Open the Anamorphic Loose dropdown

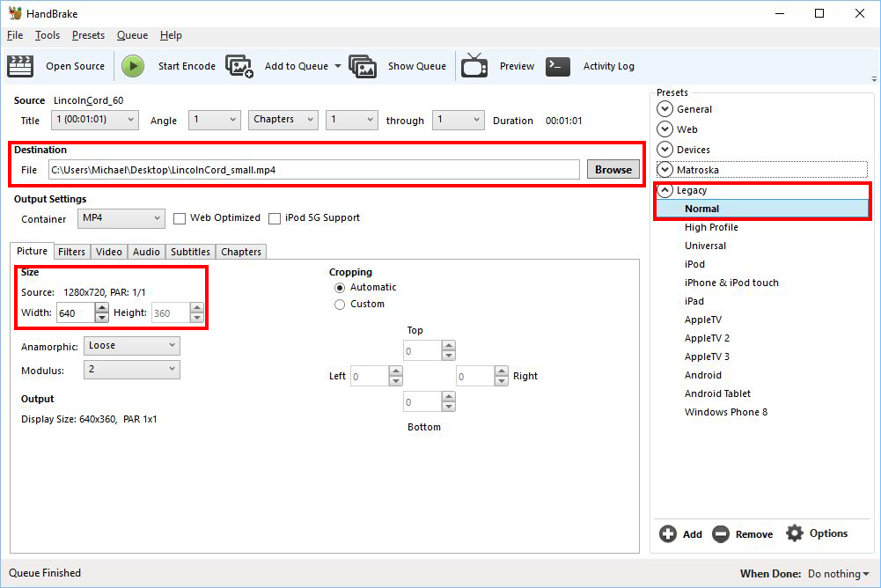[132, 346]
